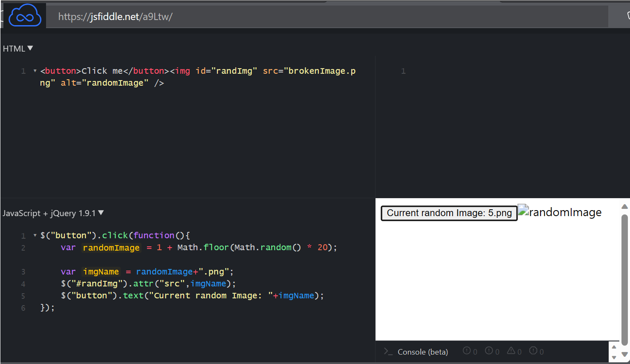Click the JSFiddle cloud logo icon
The height and width of the screenshot is (364, 630).
(25, 16)
